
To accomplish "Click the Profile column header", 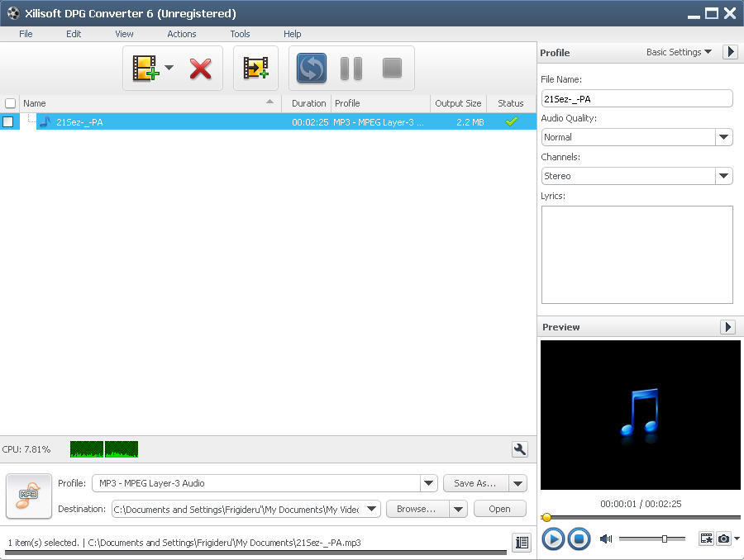I will (x=380, y=103).
